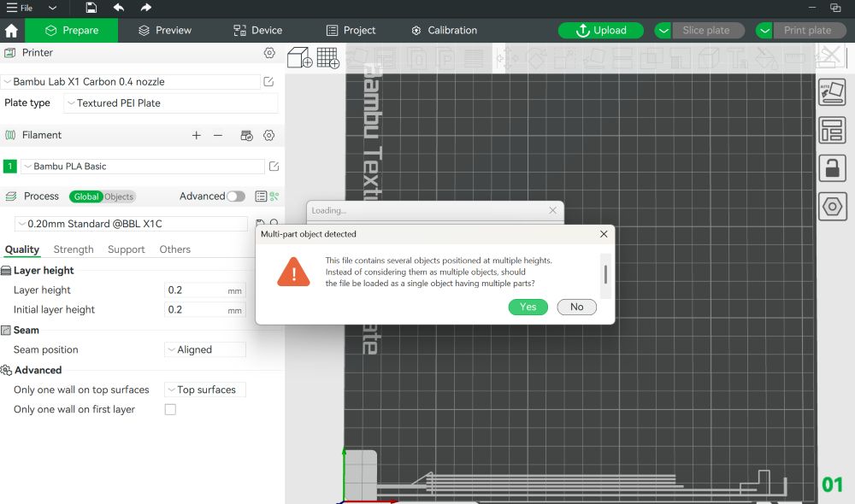Click filament 1 green color swatch
Screen dimensions: 855x504
pos(9,167)
